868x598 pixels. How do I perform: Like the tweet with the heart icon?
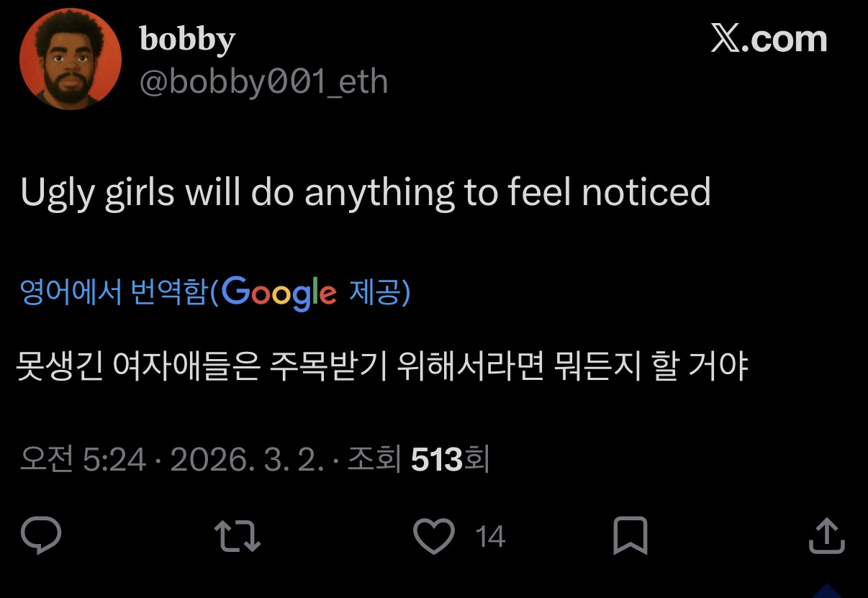[x=435, y=537]
